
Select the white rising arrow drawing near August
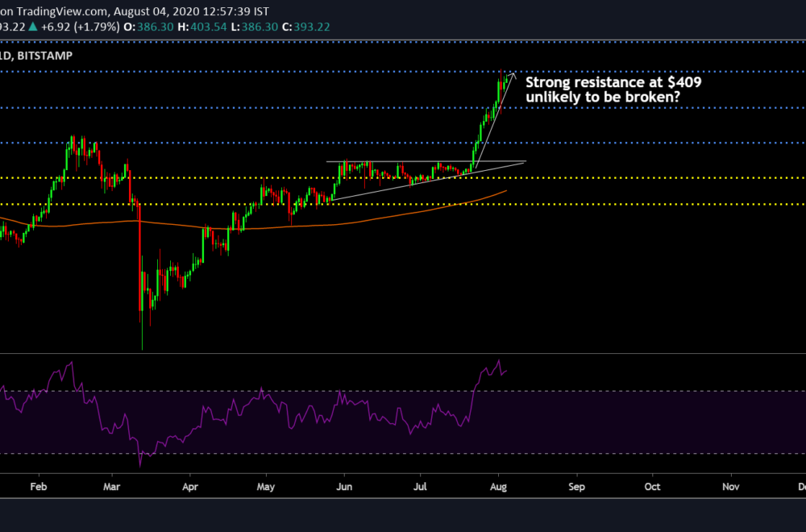tap(495, 120)
